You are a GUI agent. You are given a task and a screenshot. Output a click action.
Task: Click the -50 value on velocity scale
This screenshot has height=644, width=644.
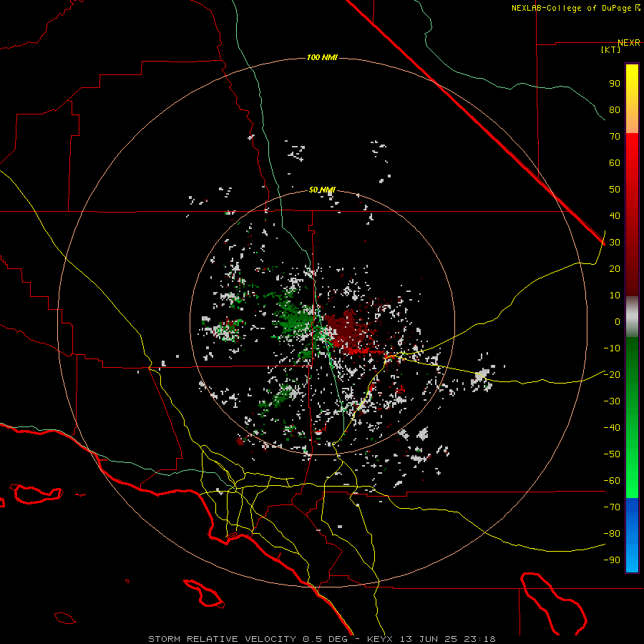point(612,454)
